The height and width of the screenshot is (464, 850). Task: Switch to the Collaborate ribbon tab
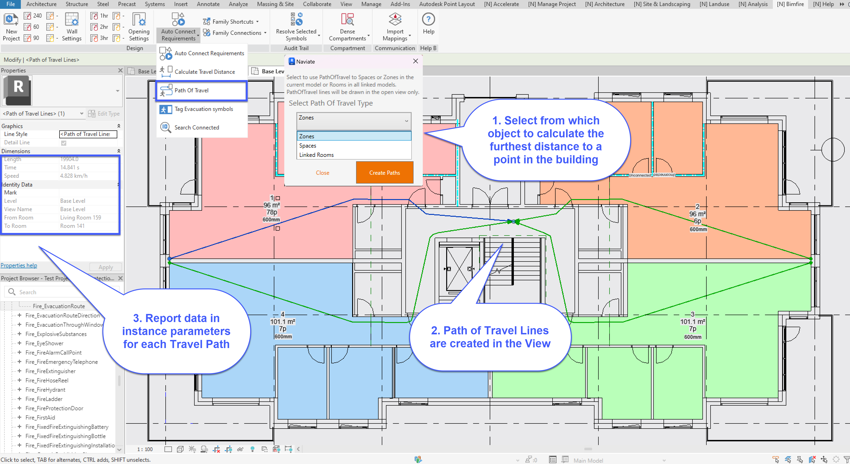click(x=317, y=4)
